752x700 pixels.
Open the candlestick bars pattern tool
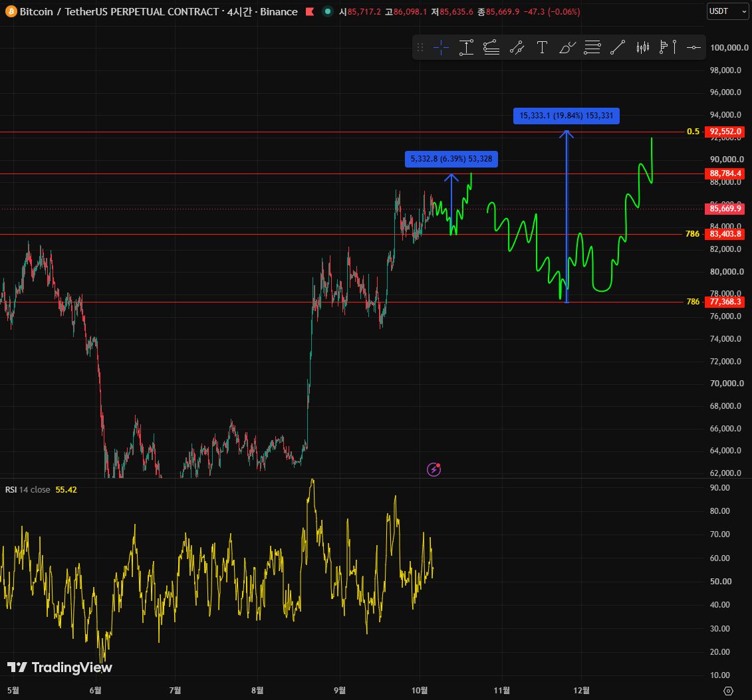[643, 47]
